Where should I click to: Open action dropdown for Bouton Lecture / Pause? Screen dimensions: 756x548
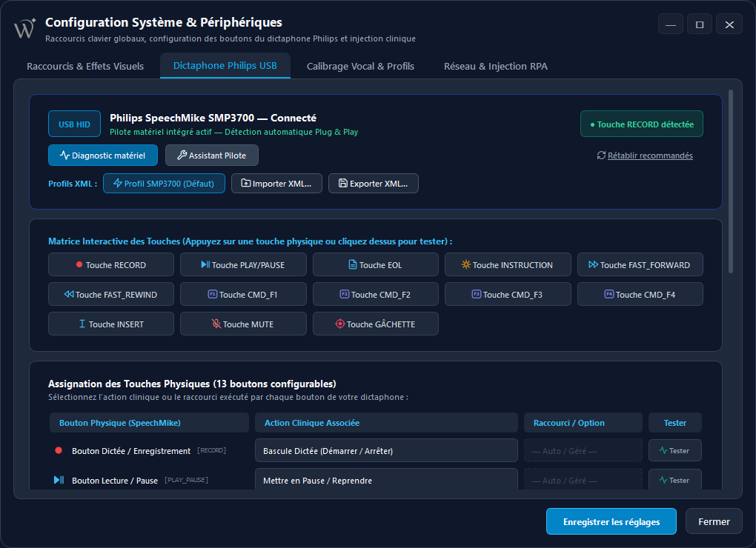(386, 480)
